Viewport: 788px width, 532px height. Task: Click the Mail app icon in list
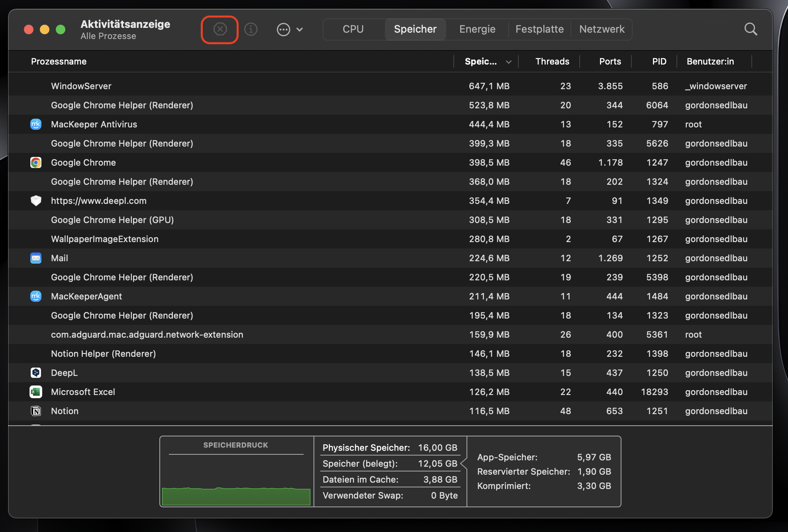(x=36, y=258)
